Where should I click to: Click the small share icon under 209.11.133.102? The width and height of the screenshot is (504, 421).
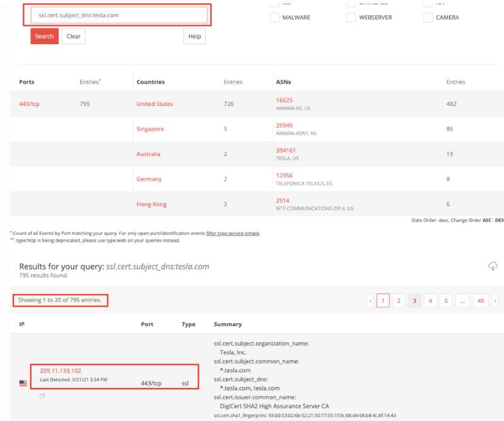42,396
